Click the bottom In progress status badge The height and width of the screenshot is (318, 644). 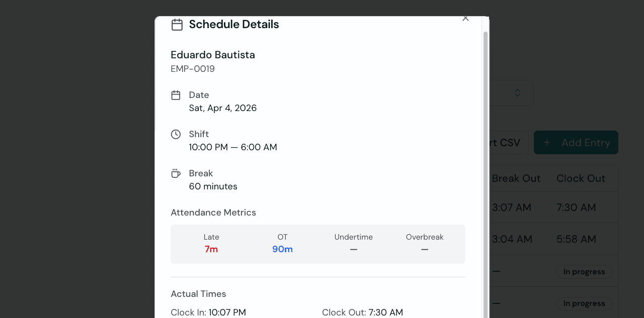584,303
